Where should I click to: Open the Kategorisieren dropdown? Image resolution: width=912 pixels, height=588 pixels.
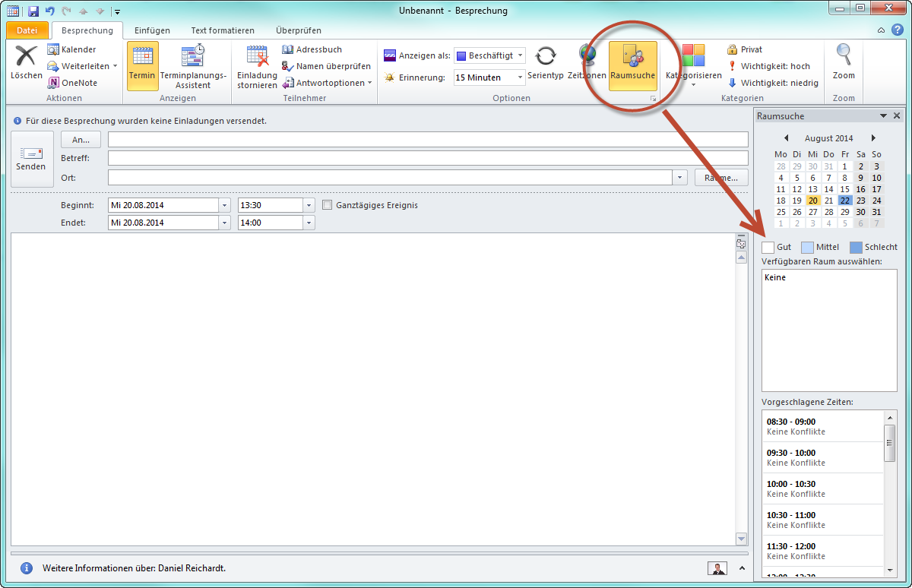pyautogui.click(x=693, y=66)
